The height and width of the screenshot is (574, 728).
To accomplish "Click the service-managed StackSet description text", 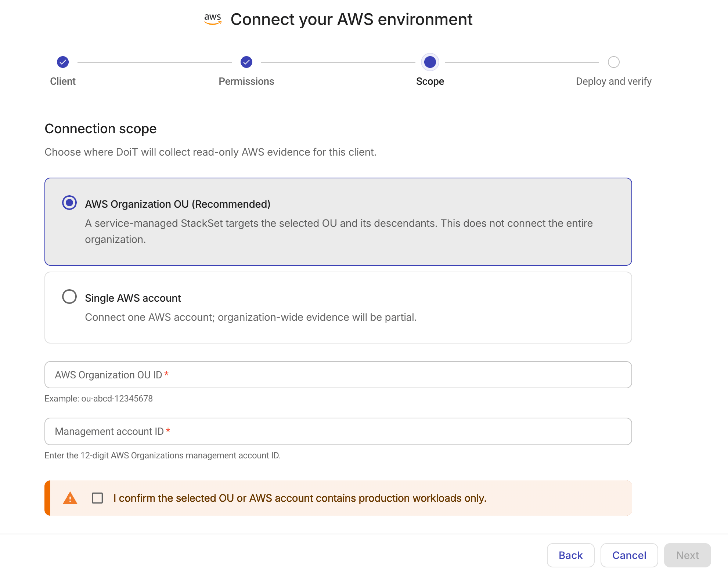I will [x=339, y=231].
